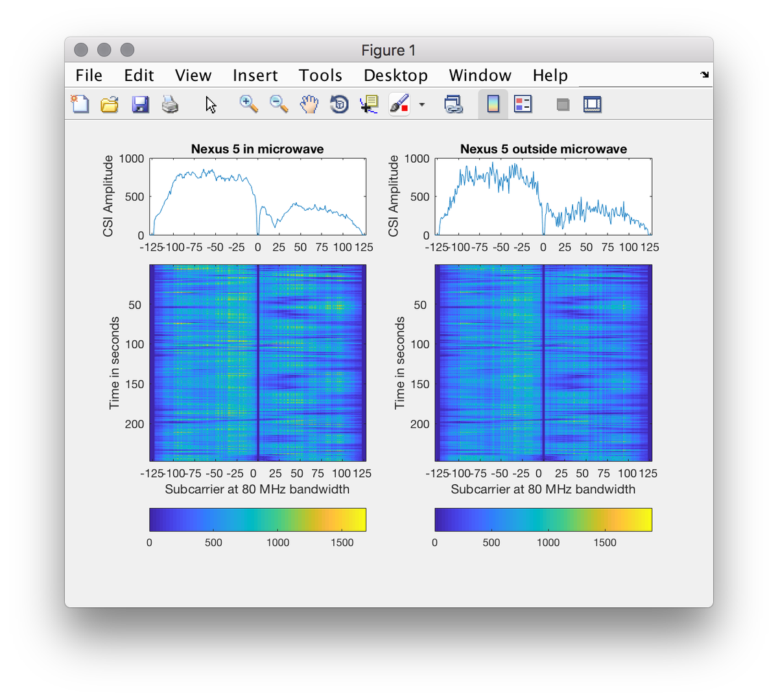This screenshot has width=778, height=700.
Task: Click left 'CSI Amplitude' axis label
Action: pyautogui.click(x=108, y=196)
